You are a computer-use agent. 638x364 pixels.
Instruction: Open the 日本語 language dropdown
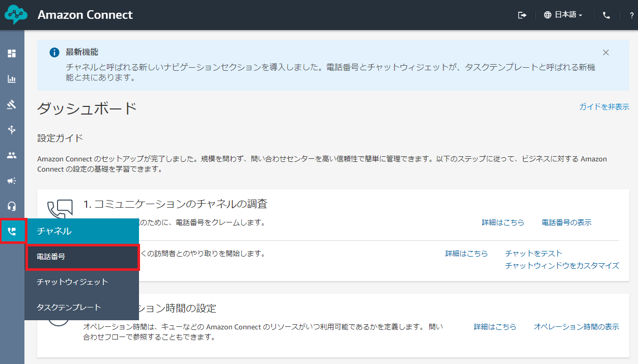click(563, 15)
